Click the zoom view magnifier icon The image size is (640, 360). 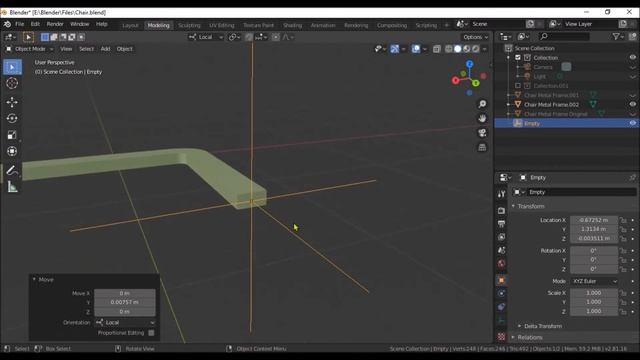tap(482, 104)
